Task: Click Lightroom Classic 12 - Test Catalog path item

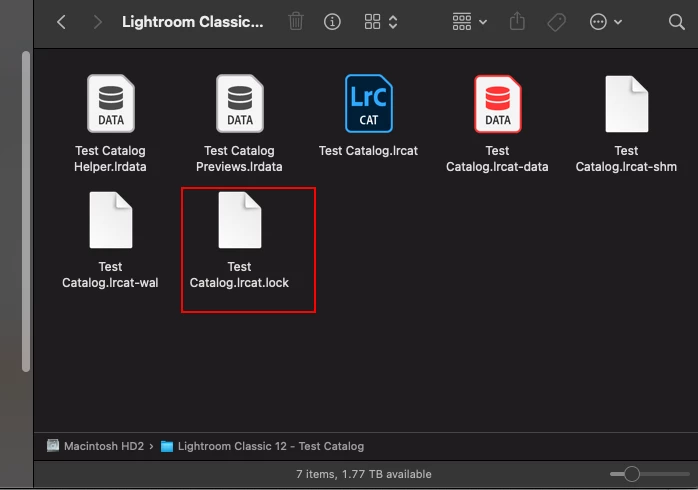Action: 262,446
